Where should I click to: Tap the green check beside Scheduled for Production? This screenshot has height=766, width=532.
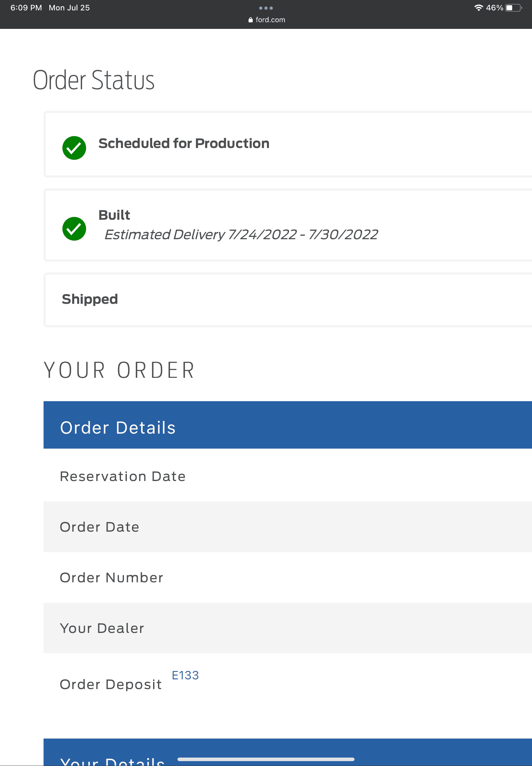click(x=74, y=148)
